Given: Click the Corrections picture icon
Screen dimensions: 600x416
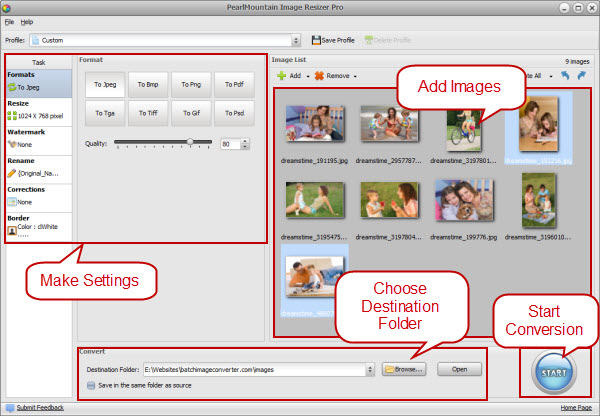Looking at the screenshot, I should [12, 202].
